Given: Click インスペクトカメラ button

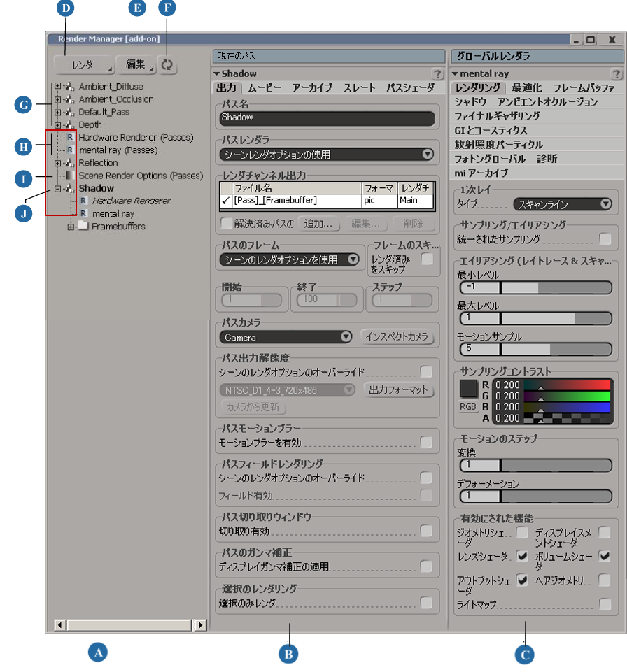Looking at the screenshot, I should [x=397, y=337].
